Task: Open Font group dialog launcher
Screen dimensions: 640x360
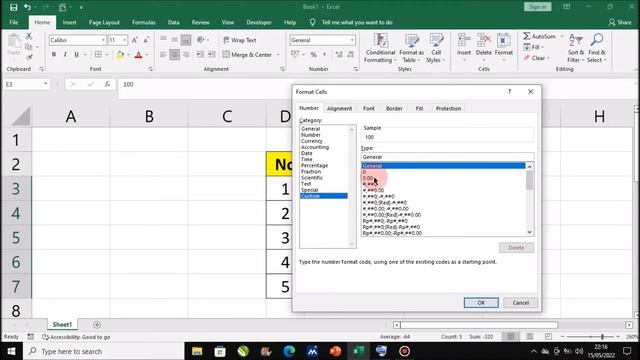Action: [x=151, y=69]
